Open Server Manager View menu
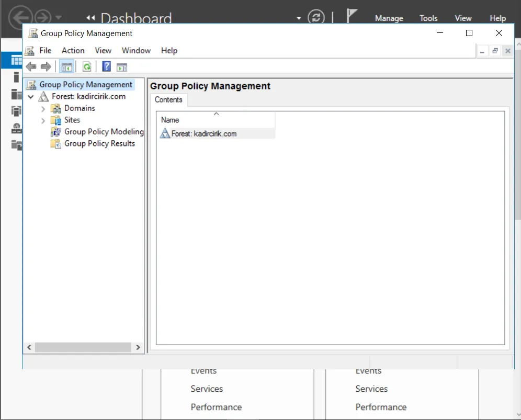 pos(463,18)
